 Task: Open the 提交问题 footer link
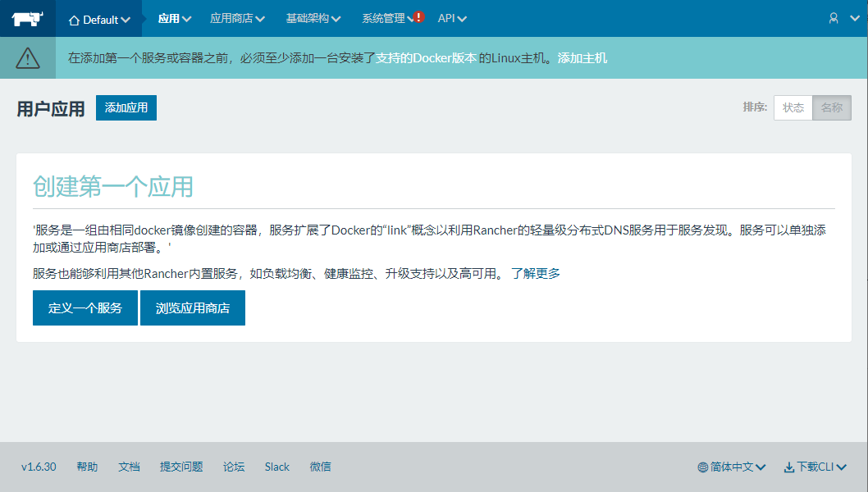[181, 467]
